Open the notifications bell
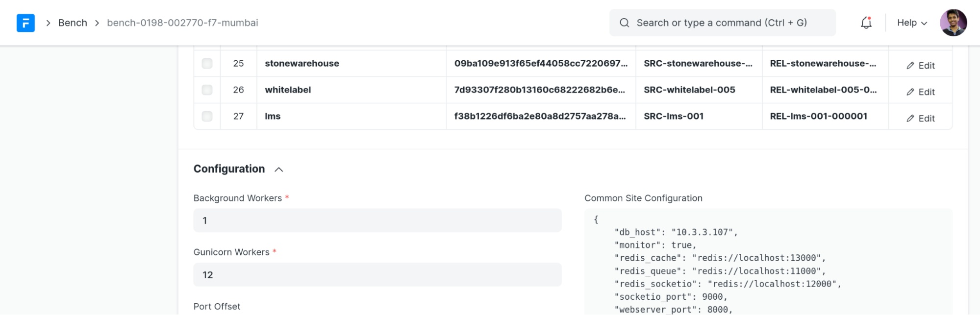 tap(866, 23)
